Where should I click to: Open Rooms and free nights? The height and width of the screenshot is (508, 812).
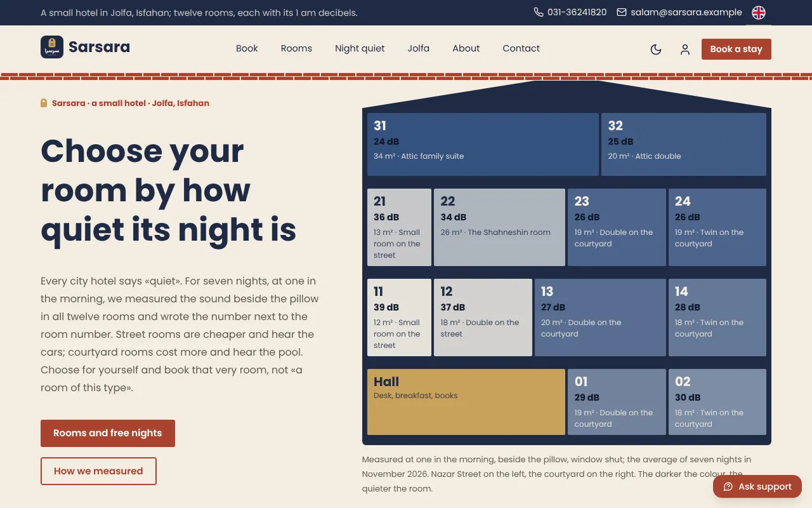[x=108, y=433]
